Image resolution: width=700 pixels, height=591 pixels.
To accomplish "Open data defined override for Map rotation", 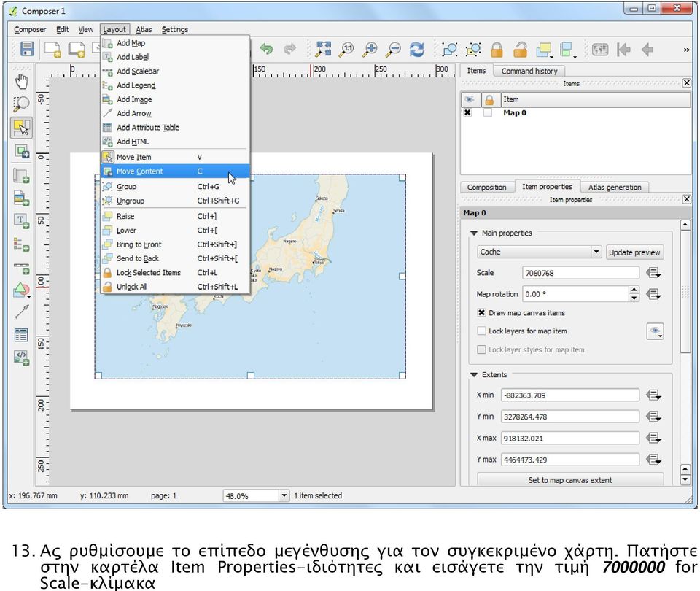I will click(653, 294).
